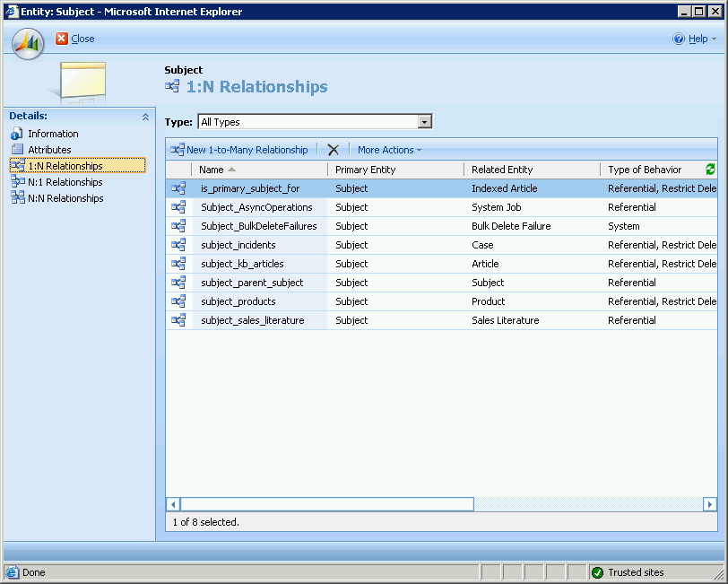Click the horizontal scrollbar right arrow
728x584 pixels.
point(709,504)
